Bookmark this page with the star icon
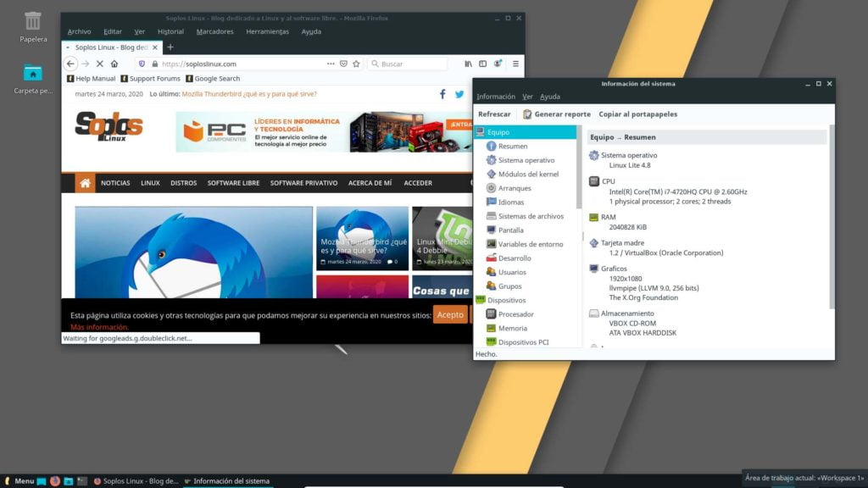868x488 pixels. [356, 64]
